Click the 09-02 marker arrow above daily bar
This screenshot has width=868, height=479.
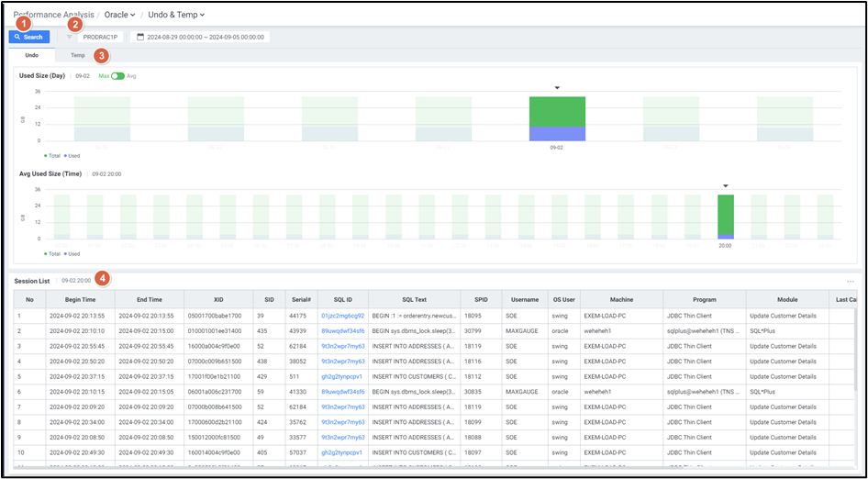[x=557, y=88]
